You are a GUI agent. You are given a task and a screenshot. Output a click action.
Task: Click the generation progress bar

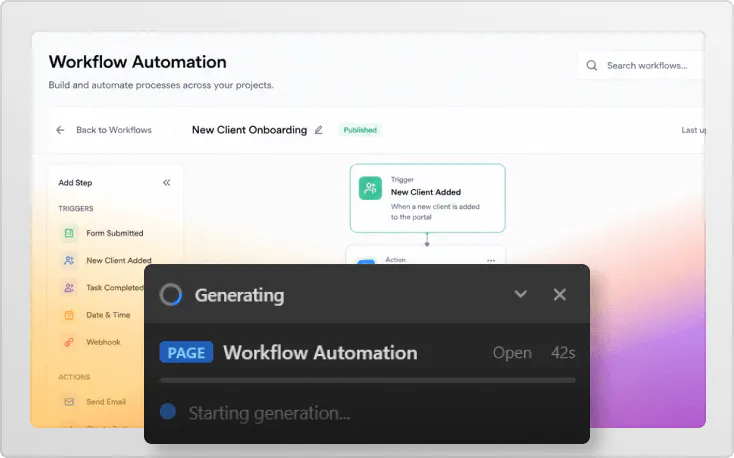367,380
